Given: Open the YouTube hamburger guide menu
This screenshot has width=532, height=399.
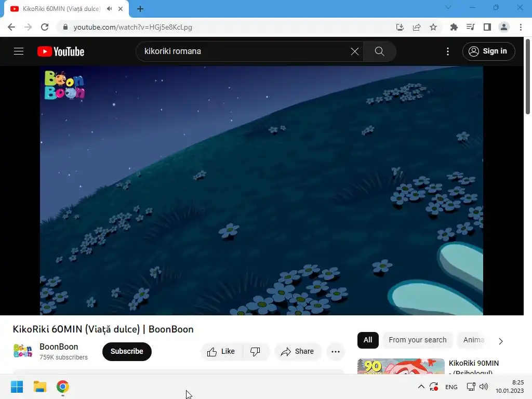Looking at the screenshot, I should (19, 51).
